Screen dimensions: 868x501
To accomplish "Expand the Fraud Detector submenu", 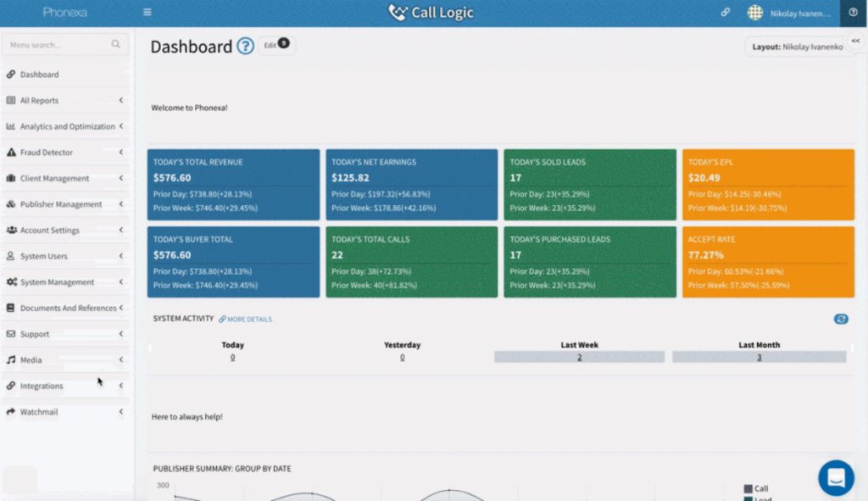I will pos(66,153).
